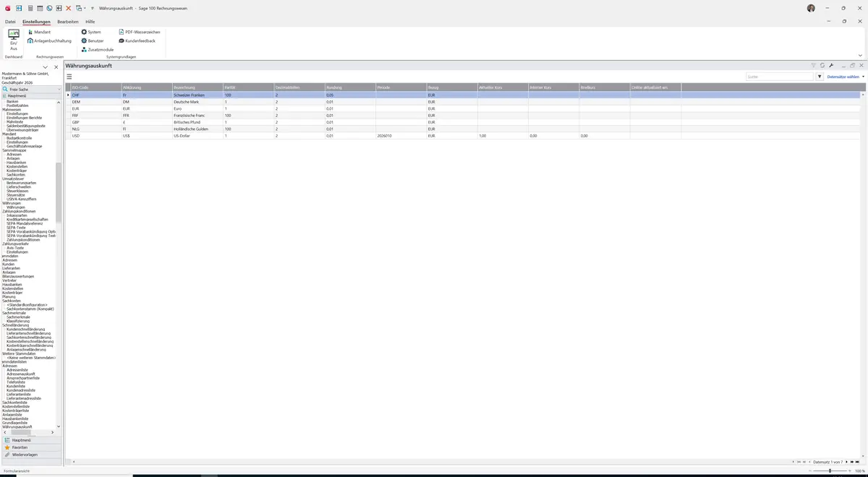The height and width of the screenshot is (477, 868).
Task: Open the Datei menu
Action: coord(10,22)
